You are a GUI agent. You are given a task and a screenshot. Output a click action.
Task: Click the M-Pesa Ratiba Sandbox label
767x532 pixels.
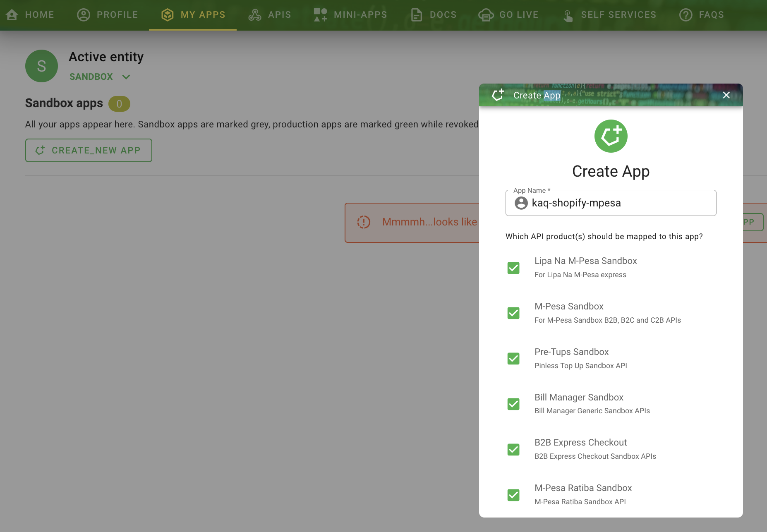[583, 488]
